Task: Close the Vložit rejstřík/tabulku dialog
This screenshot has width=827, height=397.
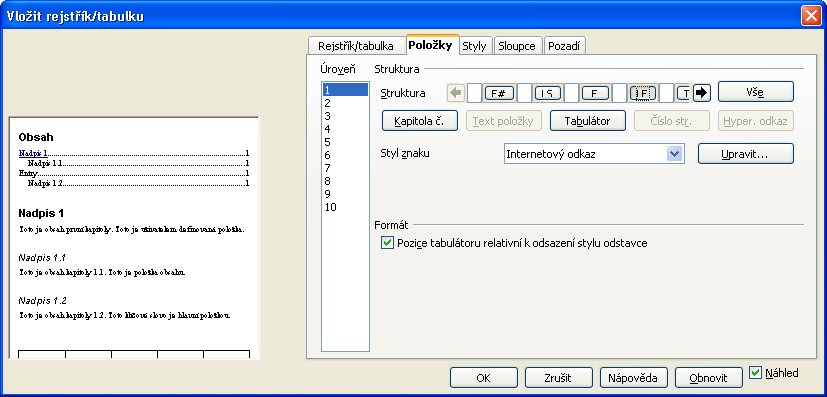Action: pyautogui.click(x=811, y=16)
